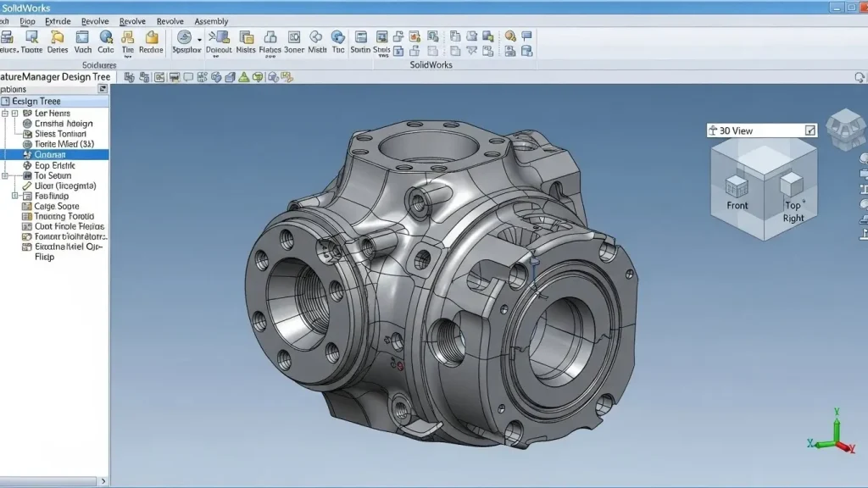Open the Assembly menu
868x488 pixels.
pyautogui.click(x=212, y=21)
